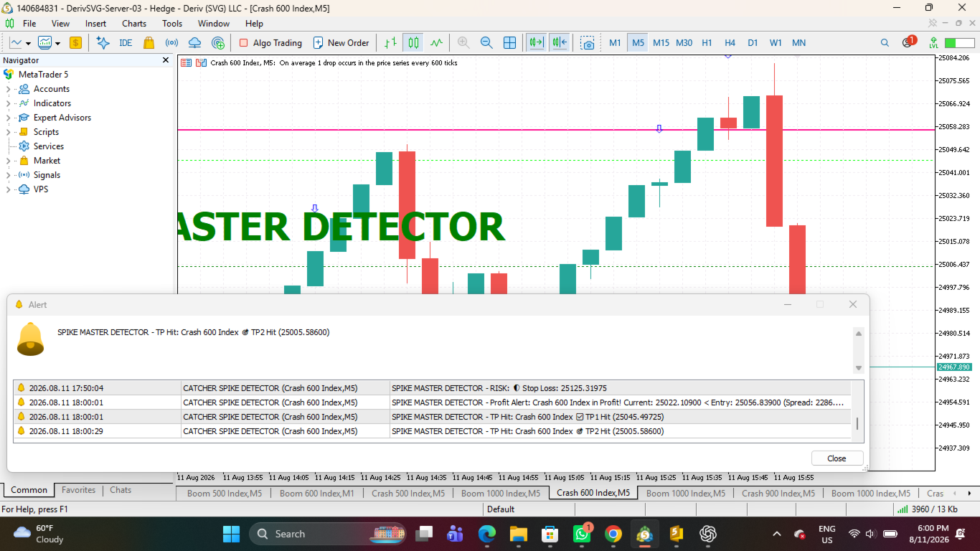Click the chart type line icon
This screenshot has height=551, width=980.
15,43
